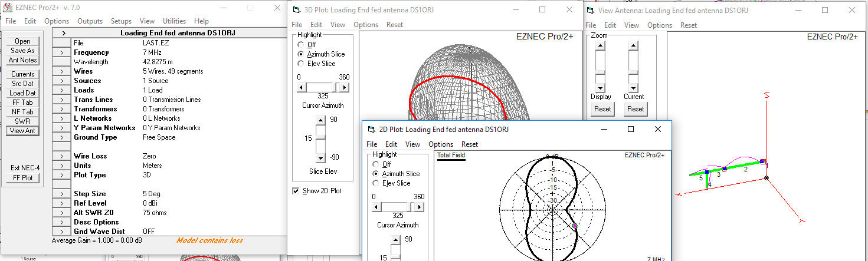The image size is (868, 261).
Task: Open Ant Notes
Action: point(23,60)
